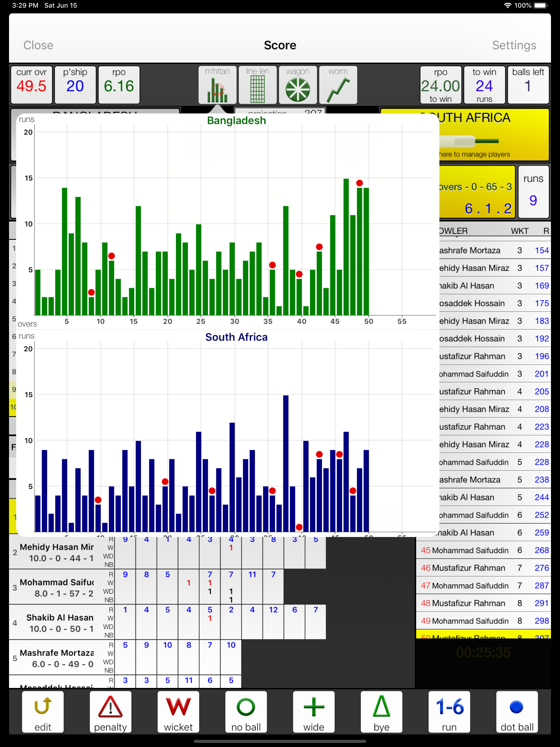The width and height of the screenshot is (560, 747).
Task: Record a bye with the triangle icon
Action: click(381, 711)
